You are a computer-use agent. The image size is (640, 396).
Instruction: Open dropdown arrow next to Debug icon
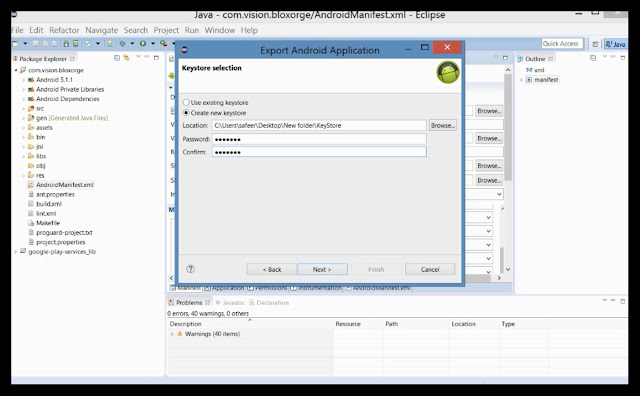132,43
